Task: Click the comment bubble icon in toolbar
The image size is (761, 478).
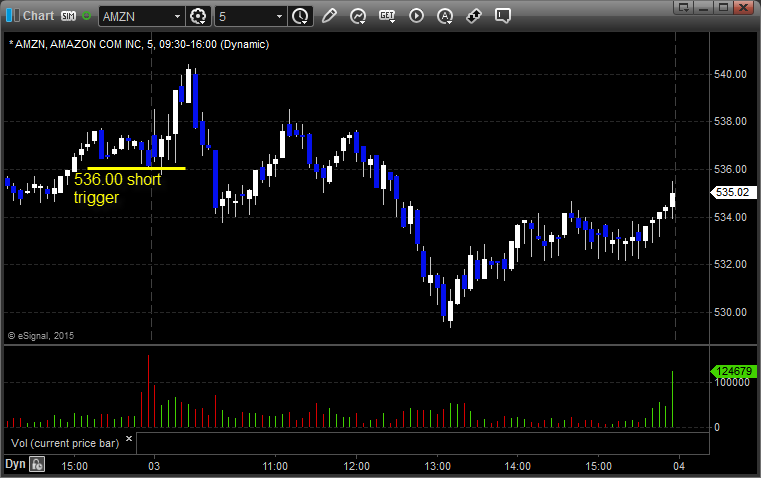Action: (x=504, y=16)
